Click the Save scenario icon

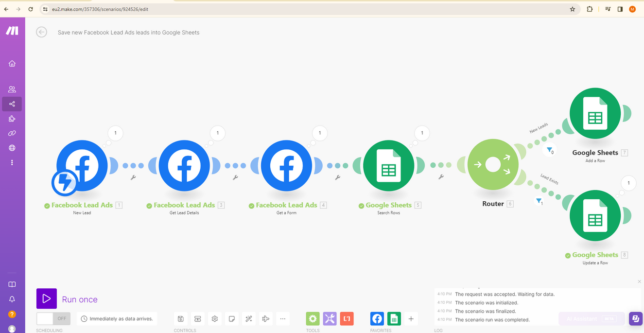180,319
